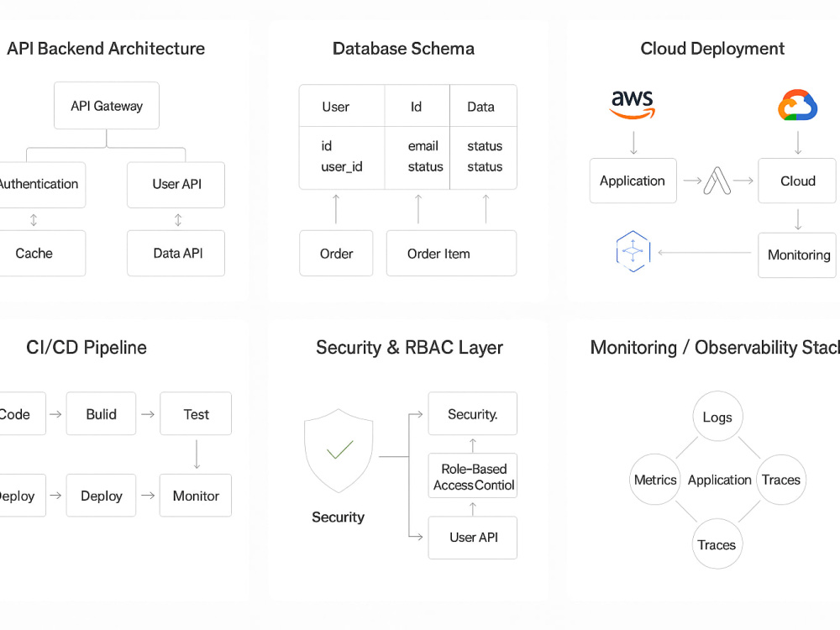Click the email field in the schema table

click(x=423, y=146)
